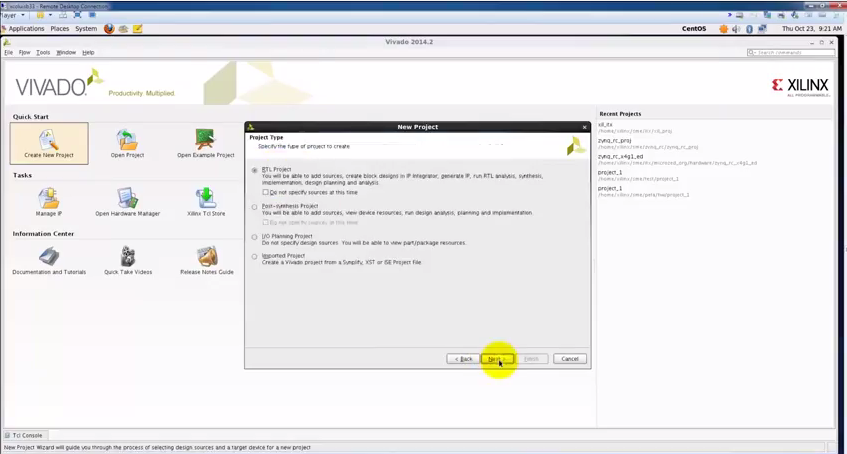The image size is (847, 454).
Task: Click the Bluetooth tray icon
Action: tap(749, 29)
